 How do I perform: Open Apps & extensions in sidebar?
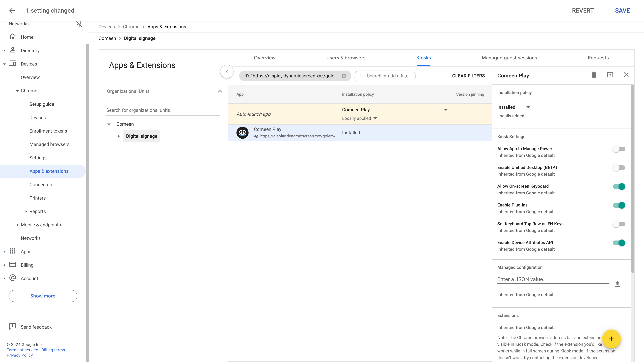point(43,171)
